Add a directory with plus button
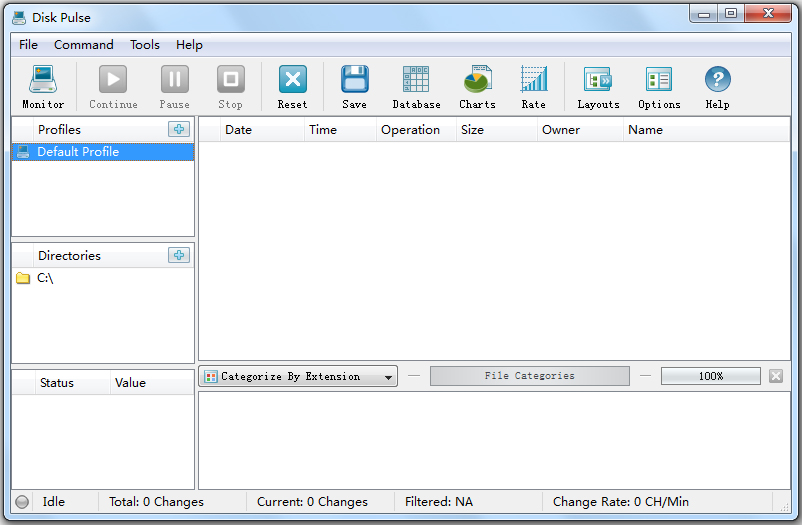Image resolution: width=802 pixels, height=525 pixels. click(x=179, y=255)
